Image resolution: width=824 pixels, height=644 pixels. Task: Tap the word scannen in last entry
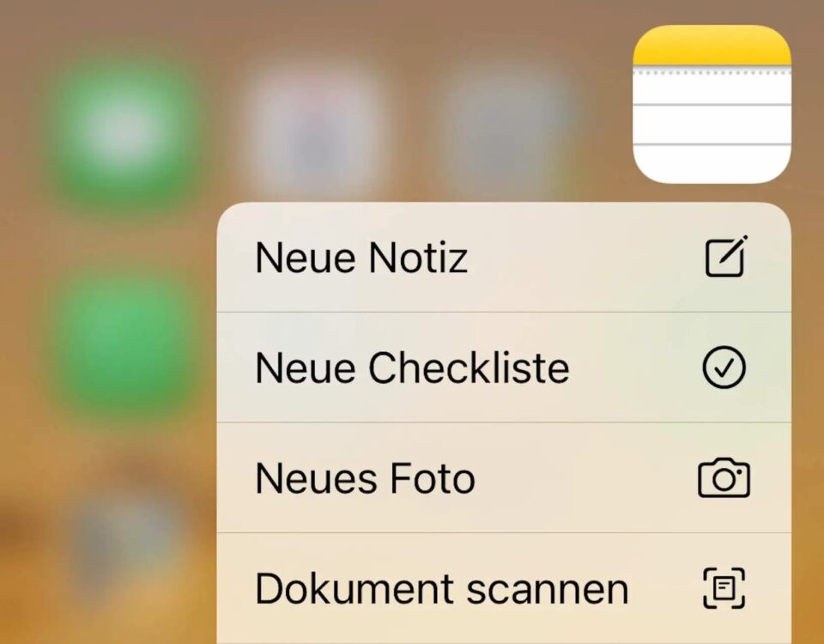point(547,591)
